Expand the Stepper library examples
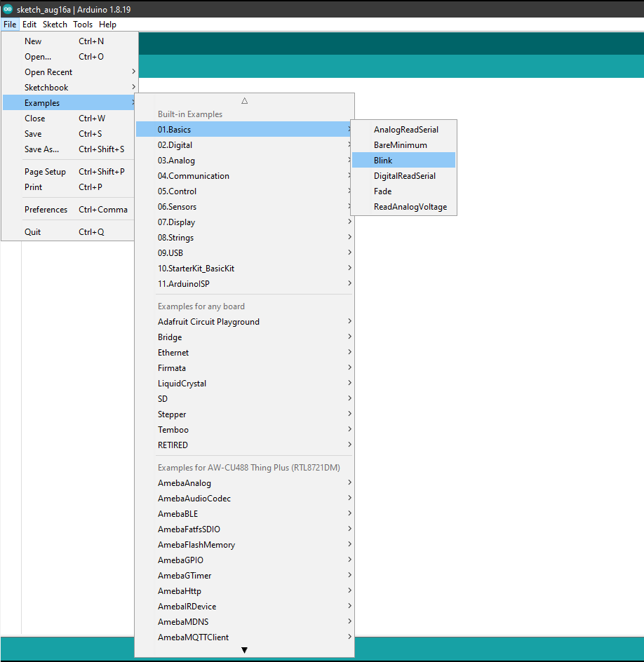The width and height of the screenshot is (644, 662). pos(245,414)
